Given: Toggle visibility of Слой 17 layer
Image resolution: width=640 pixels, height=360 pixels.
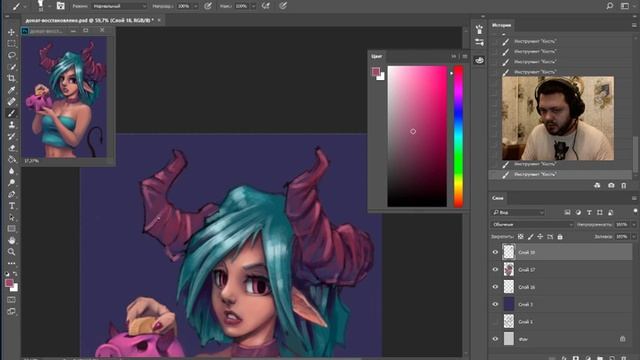Looking at the screenshot, I should pyautogui.click(x=495, y=269).
